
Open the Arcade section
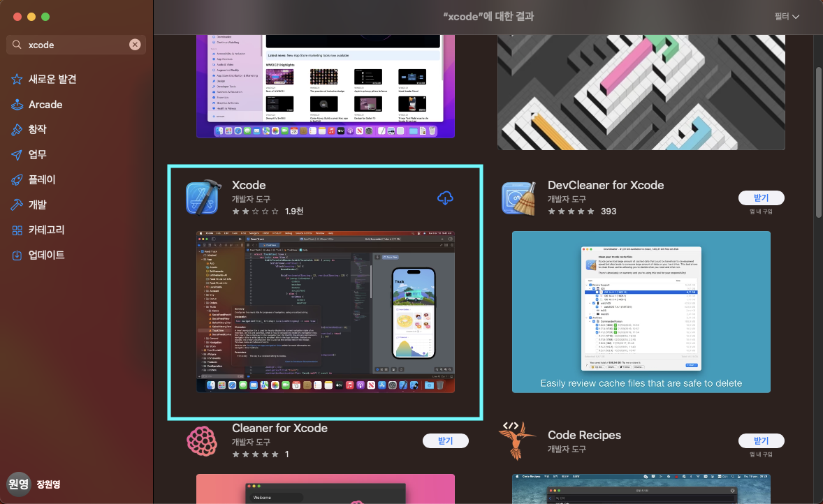pos(45,105)
